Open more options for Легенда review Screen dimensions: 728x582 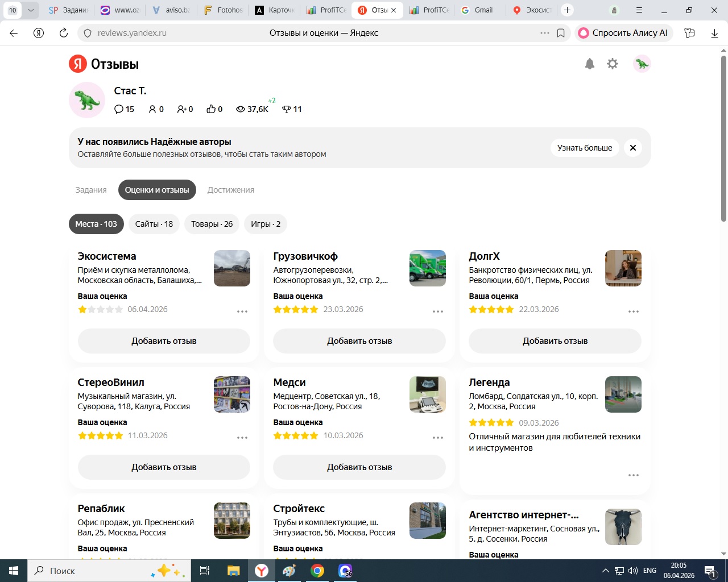(634, 475)
